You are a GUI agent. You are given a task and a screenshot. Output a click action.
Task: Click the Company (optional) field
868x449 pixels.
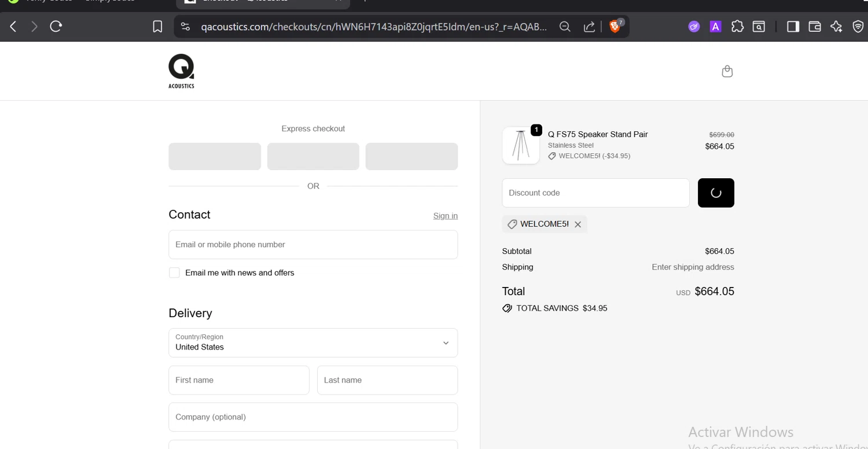pyautogui.click(x=313, y=417)
